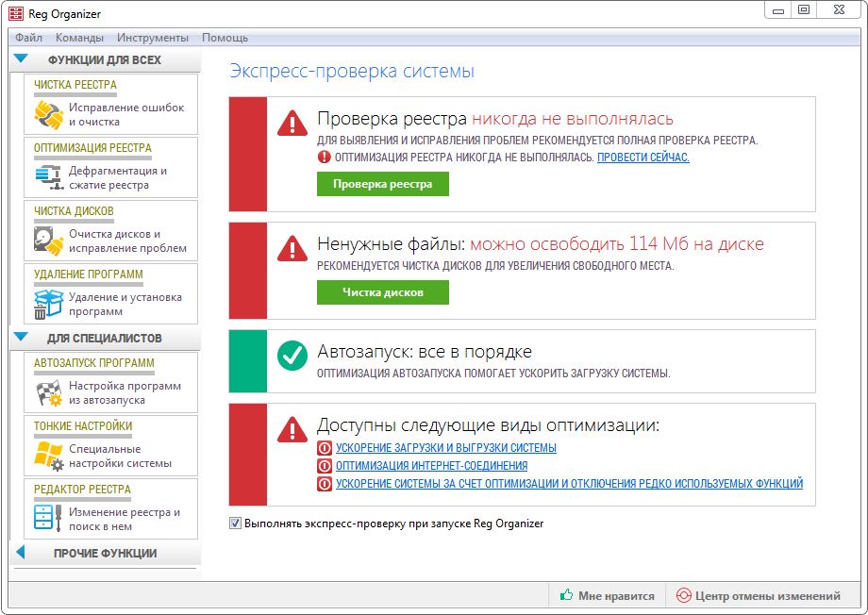Click warning triangle beside Проверка реестра

[292, 123]
